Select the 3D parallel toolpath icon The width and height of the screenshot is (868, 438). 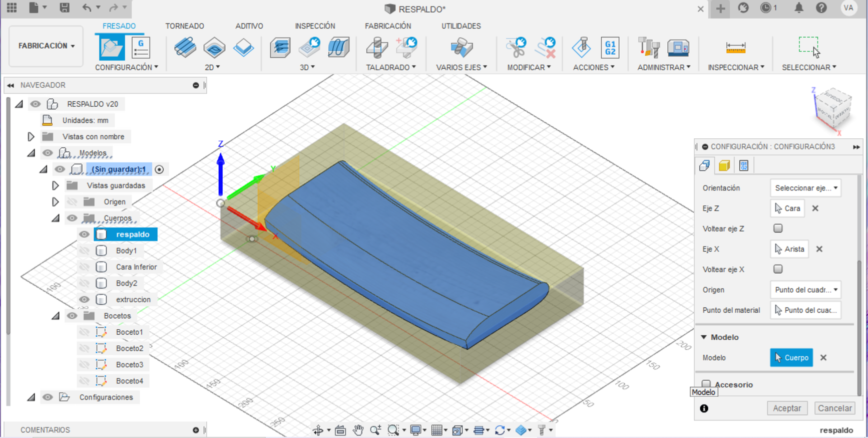click(339, 48)
